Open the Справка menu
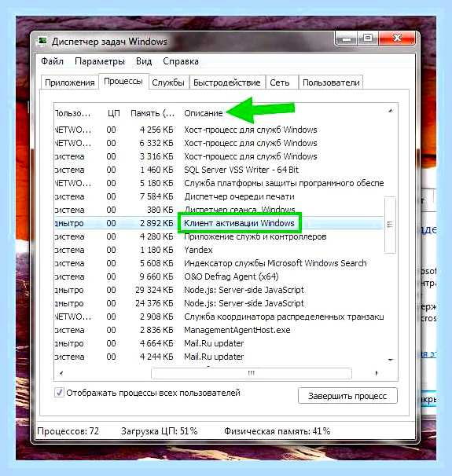Viewport: 452px width, 476px height. [x=181, y=61]
